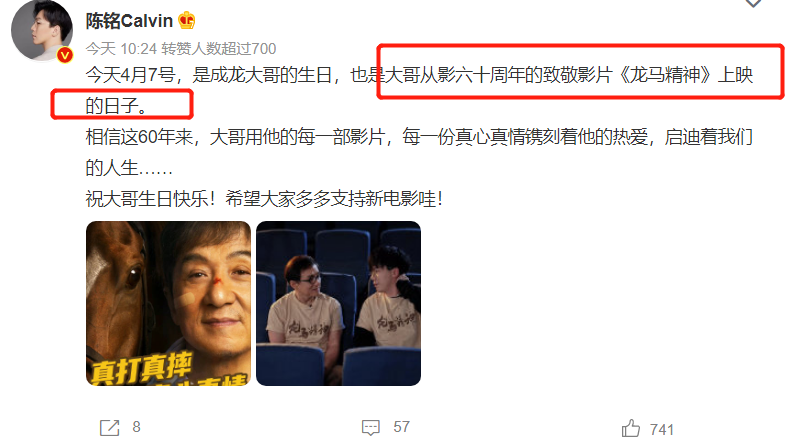Click the comment count 57
786x448 pixels.
point(402,427)
